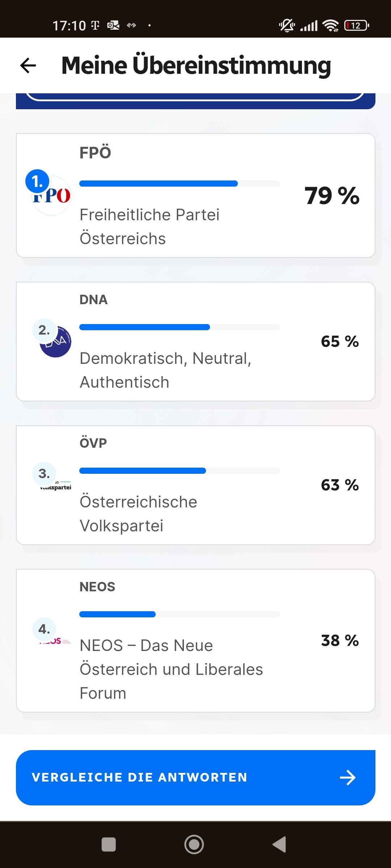Tap the 65 % DNA match value
The width and height of the screenshot is (391, 868).
pos(340,341)
